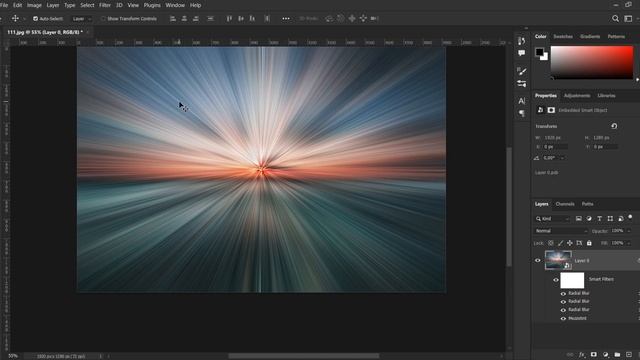Open the Brush Settings panel icon

point(521,71)
